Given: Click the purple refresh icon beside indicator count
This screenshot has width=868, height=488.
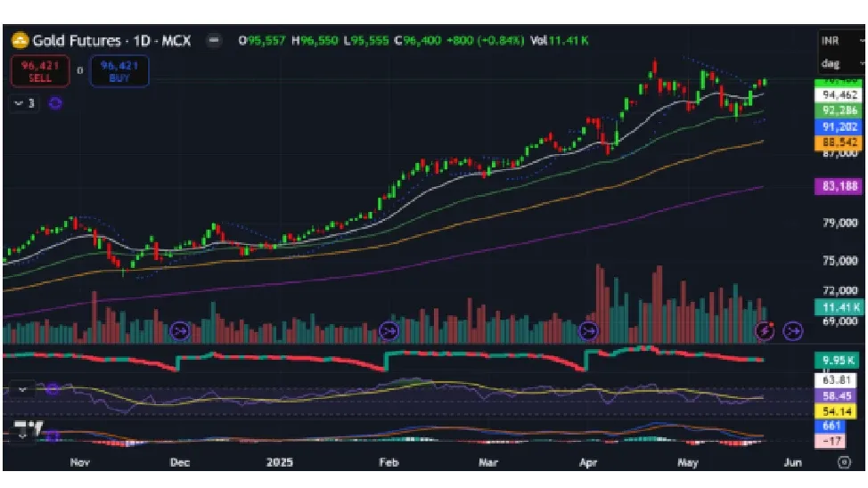Looking at the screenshot, I should pos(55,103).
